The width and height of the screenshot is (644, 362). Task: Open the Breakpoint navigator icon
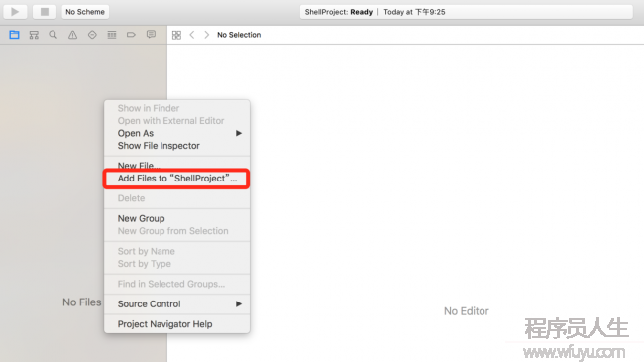point(131,35)
